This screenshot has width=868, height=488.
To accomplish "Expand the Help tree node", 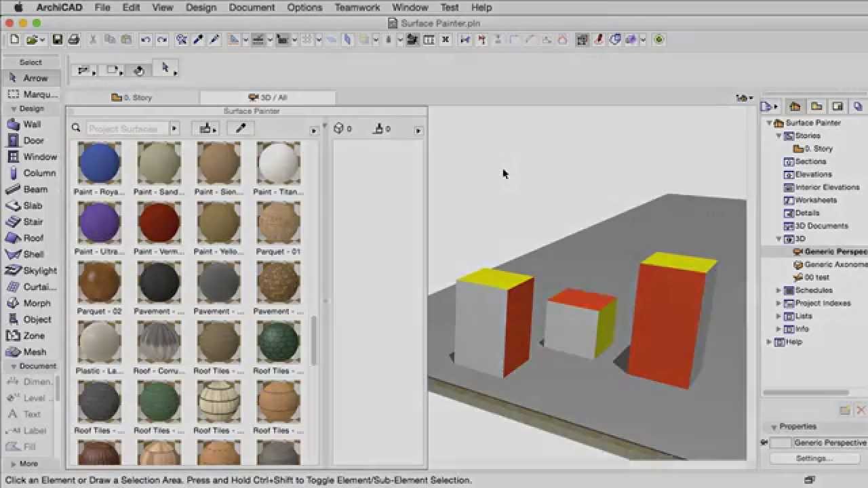I will click(x=769, y=342).
